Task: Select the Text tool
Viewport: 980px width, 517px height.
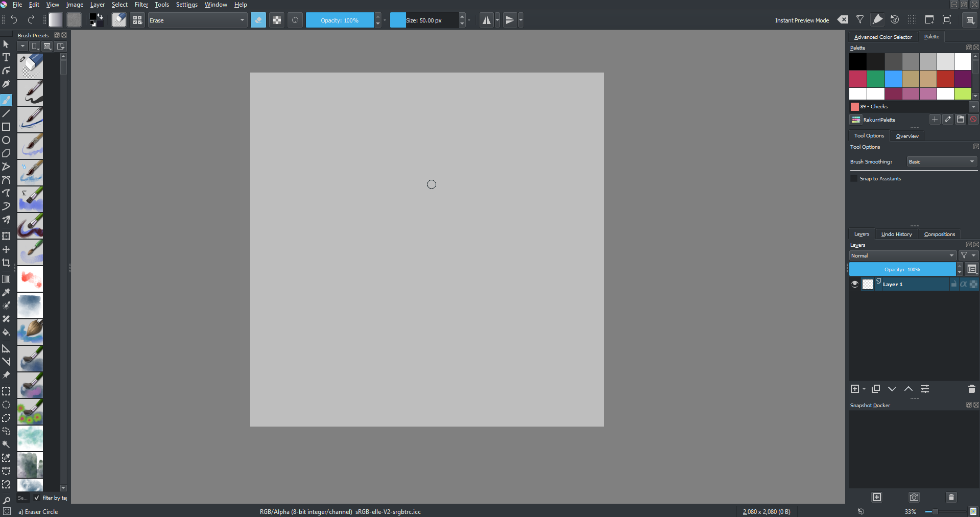Action: [6, 57]
